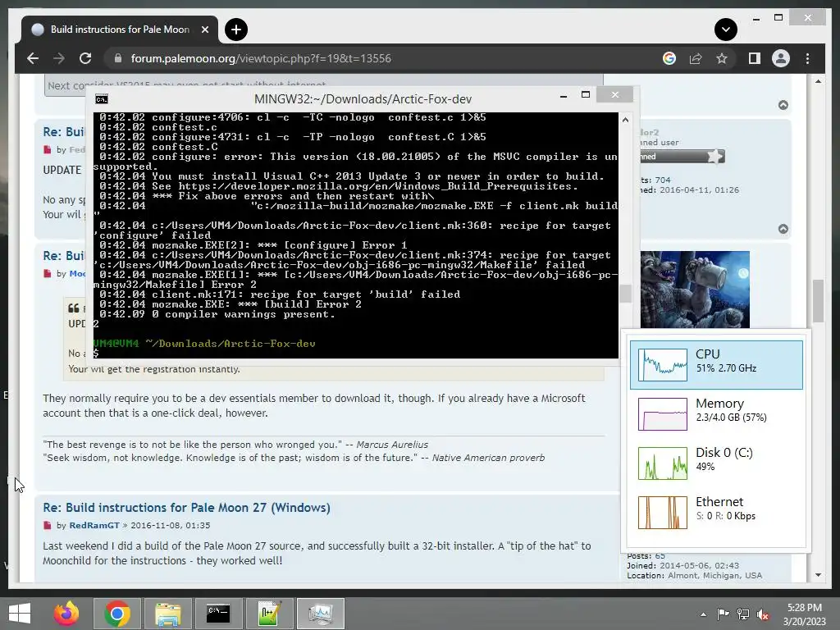The height and width of the screenshot is (630, 840).
Task: Click the post icon beside RedRamGT
Action: coord(48,526)
